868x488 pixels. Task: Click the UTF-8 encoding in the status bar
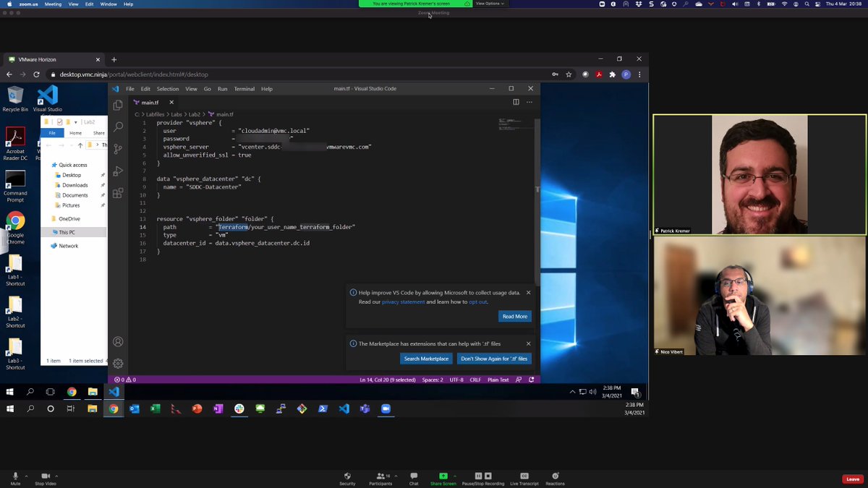click(456, 380)
